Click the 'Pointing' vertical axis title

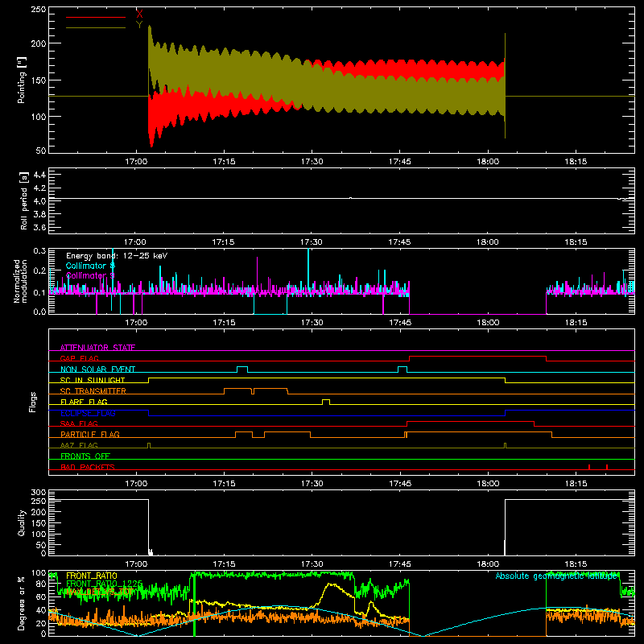22,80
